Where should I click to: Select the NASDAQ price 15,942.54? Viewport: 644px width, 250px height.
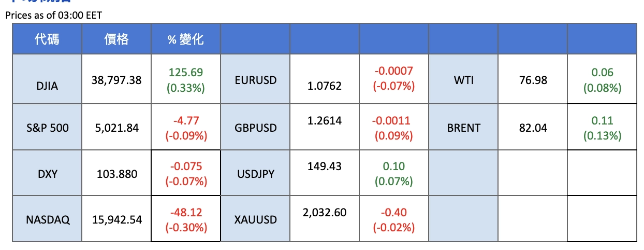(116, 219)
